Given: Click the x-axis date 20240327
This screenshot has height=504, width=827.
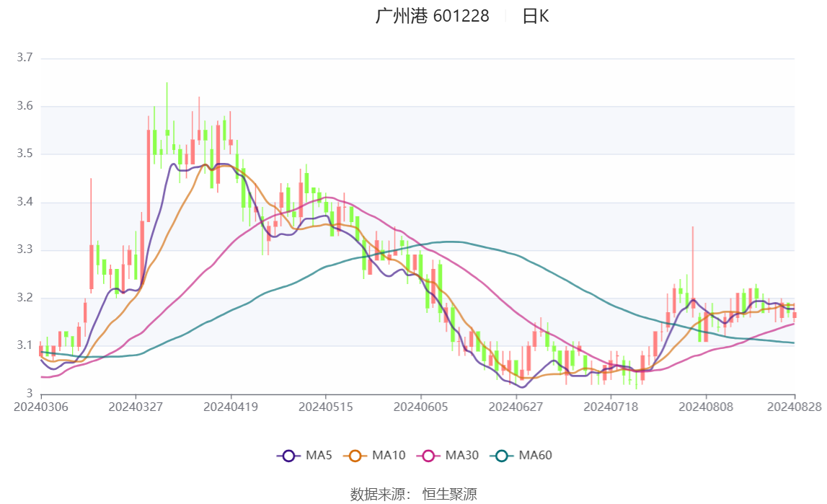Looking at the screenshot, I should click(x=136, y=407).
